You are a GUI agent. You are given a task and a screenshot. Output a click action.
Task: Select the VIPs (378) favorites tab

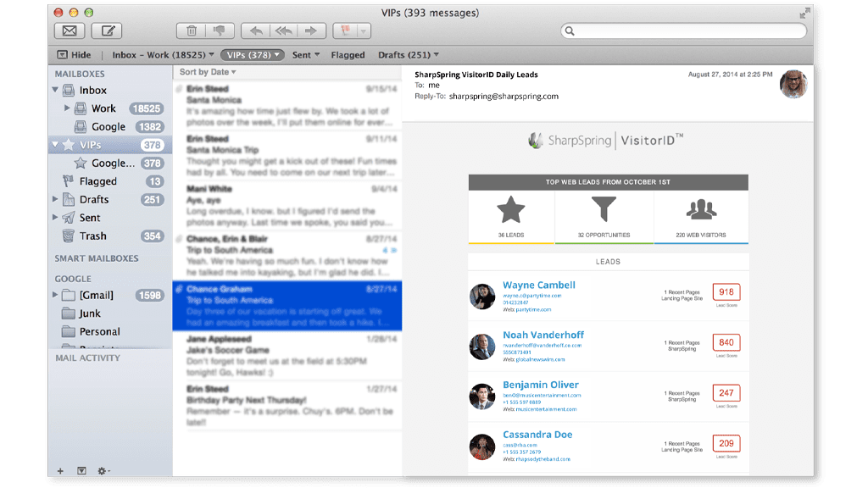tap(253, 55)
